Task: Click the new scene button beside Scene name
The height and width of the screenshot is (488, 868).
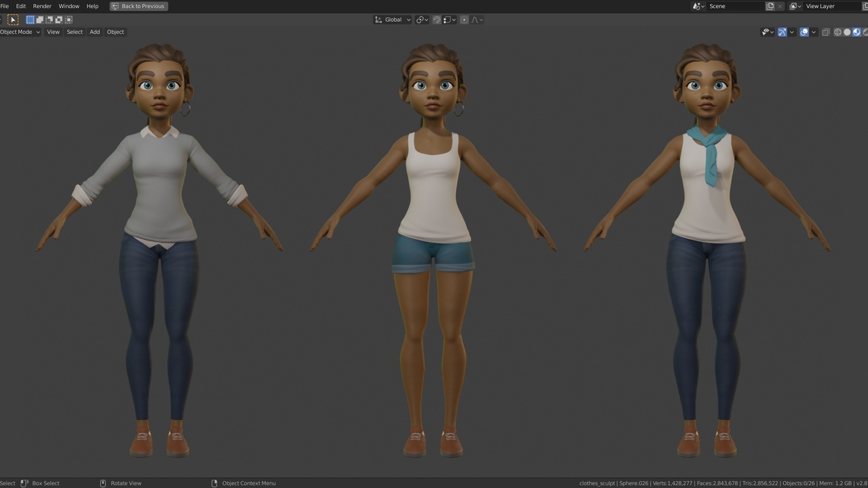Action: tap(769, 6)
